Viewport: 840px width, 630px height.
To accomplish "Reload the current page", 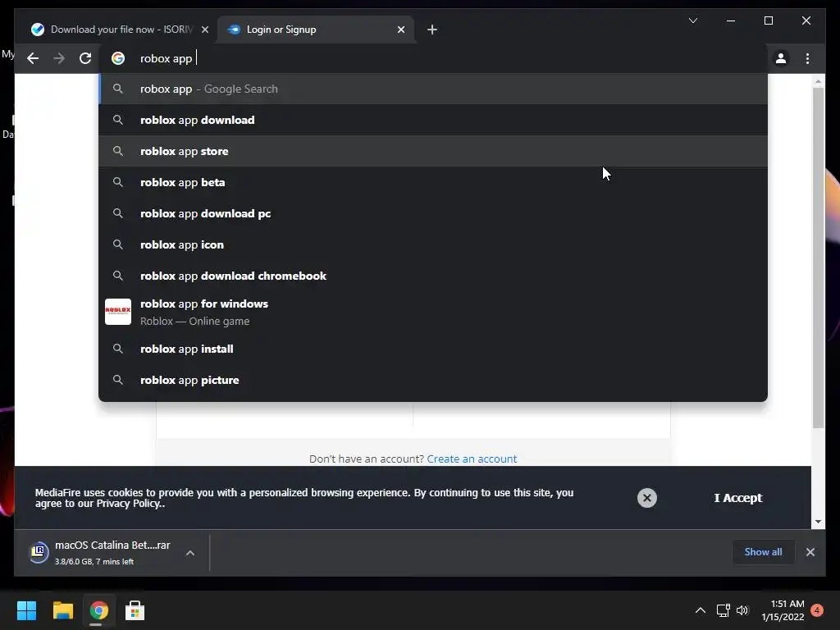I will 85,58.
